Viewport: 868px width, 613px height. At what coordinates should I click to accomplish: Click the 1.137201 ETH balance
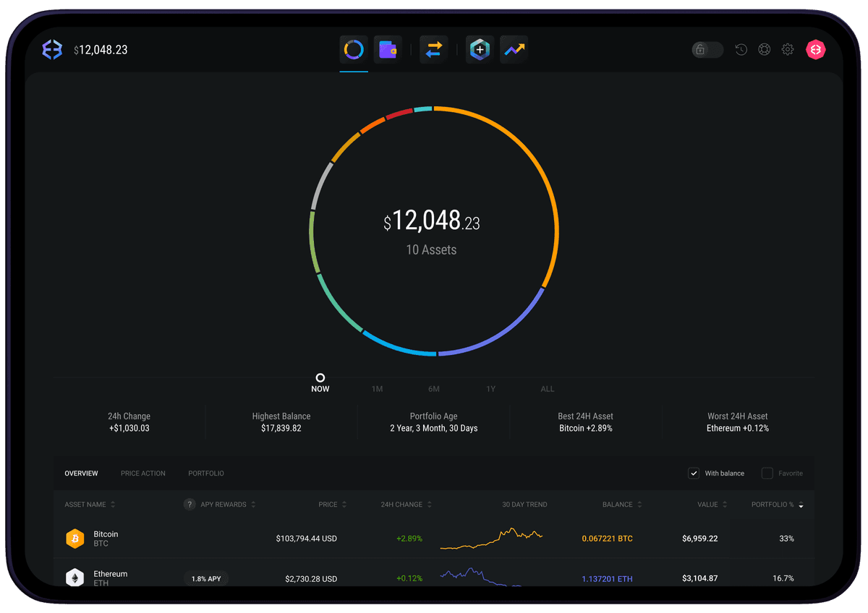point(608,579)
